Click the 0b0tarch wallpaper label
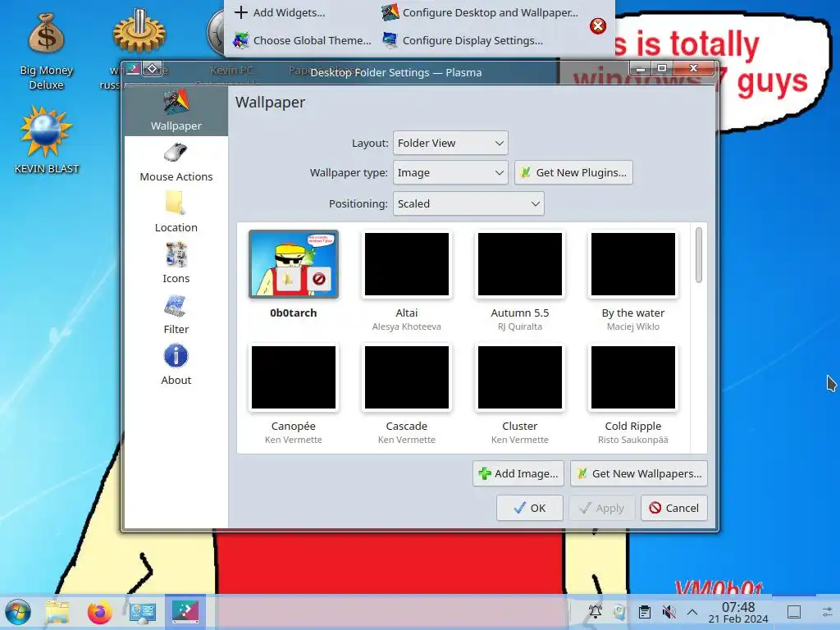This screenshot has width=840, height=630. (x=293, y=313)
